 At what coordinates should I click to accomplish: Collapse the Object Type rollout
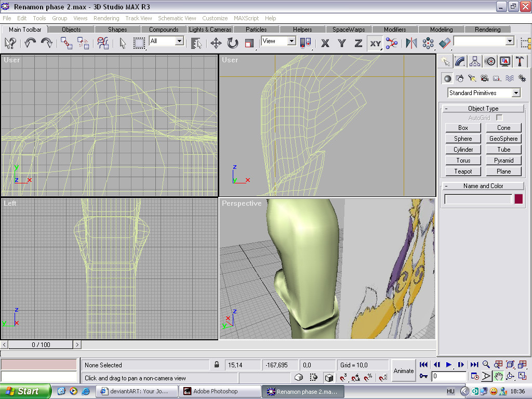coord(483,109)
